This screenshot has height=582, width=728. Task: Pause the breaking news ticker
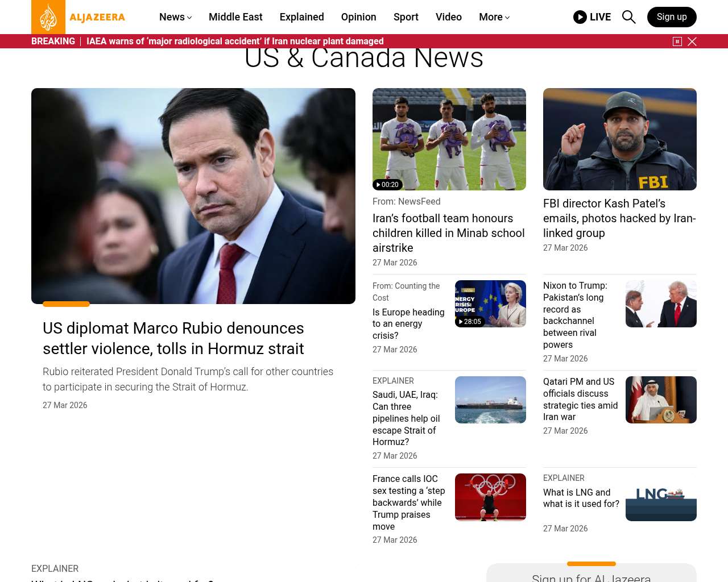point(677,41)
